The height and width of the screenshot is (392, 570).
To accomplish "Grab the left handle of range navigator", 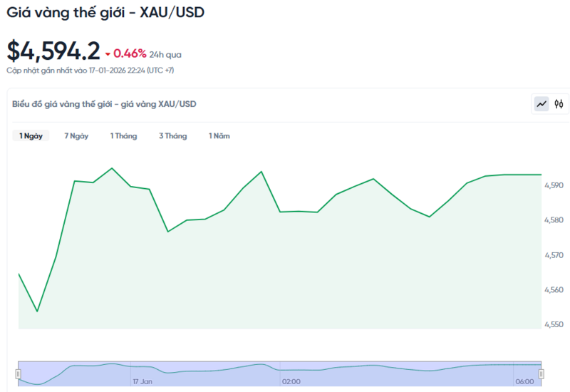I will point(18,373).
